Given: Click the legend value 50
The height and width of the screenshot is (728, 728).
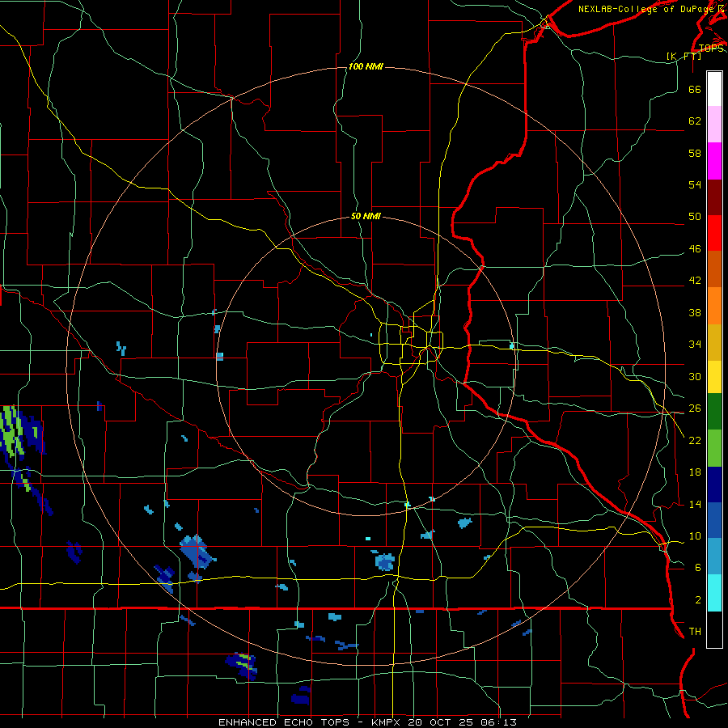Looking at the screenshot, I should 695,216.
